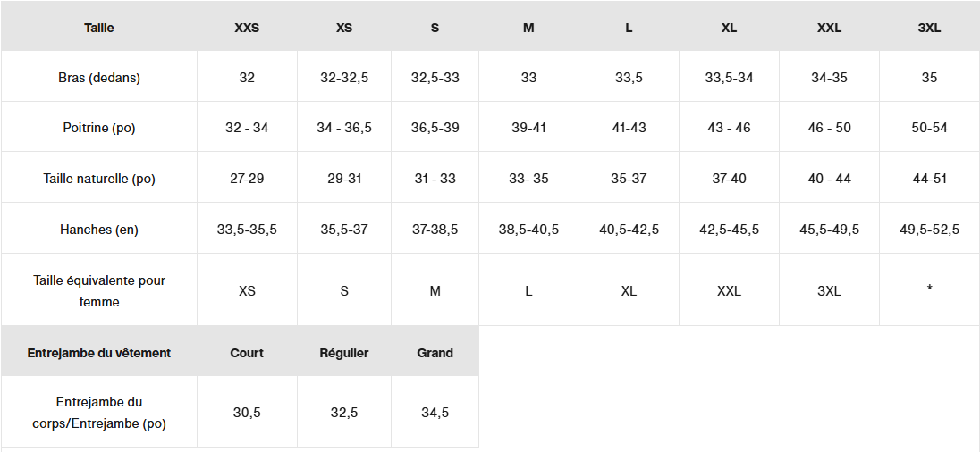Select the Bras (dedans) row label
980x452 pixels.
[x=99, y=78]
